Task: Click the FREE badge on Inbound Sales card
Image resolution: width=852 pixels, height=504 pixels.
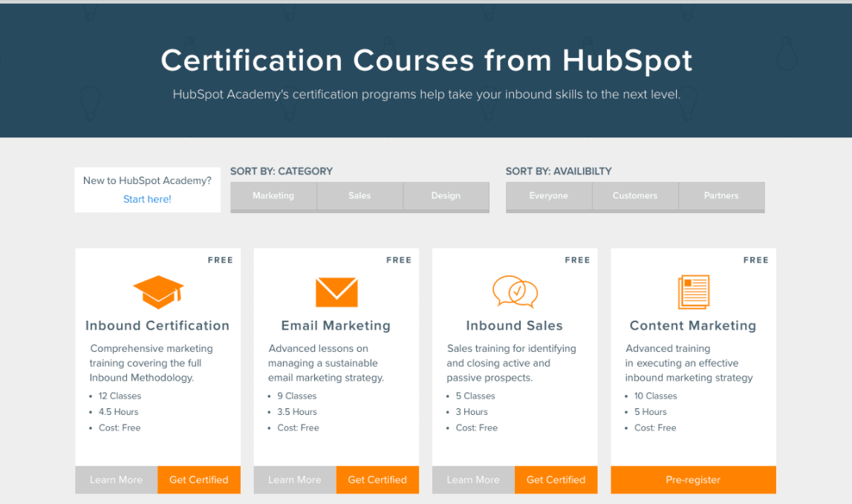Action: click(x=577, y=260)
